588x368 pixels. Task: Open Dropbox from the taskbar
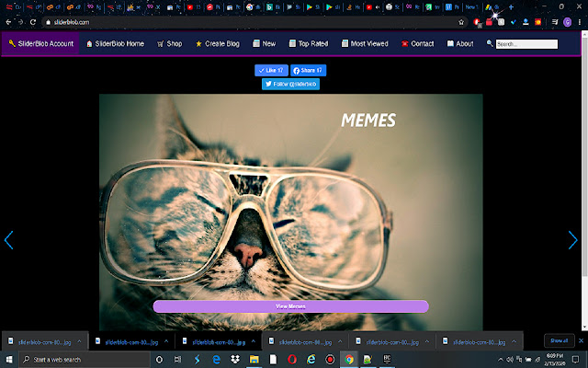(235, 360)
